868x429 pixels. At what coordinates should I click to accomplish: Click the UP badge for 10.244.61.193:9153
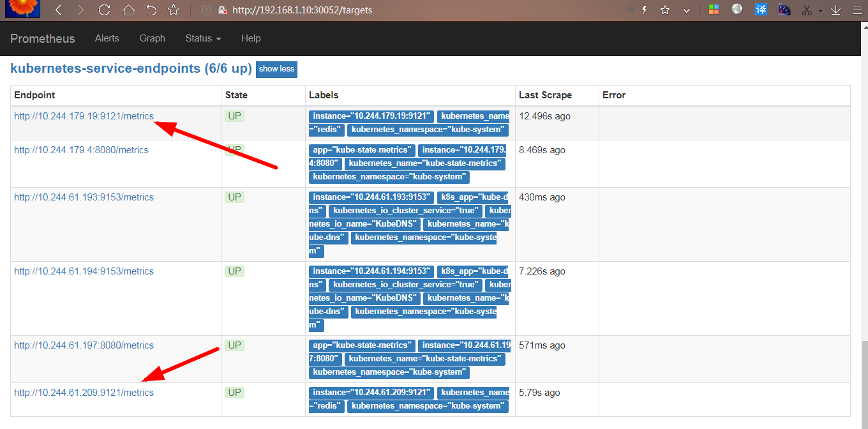click(x=235, y=197)
